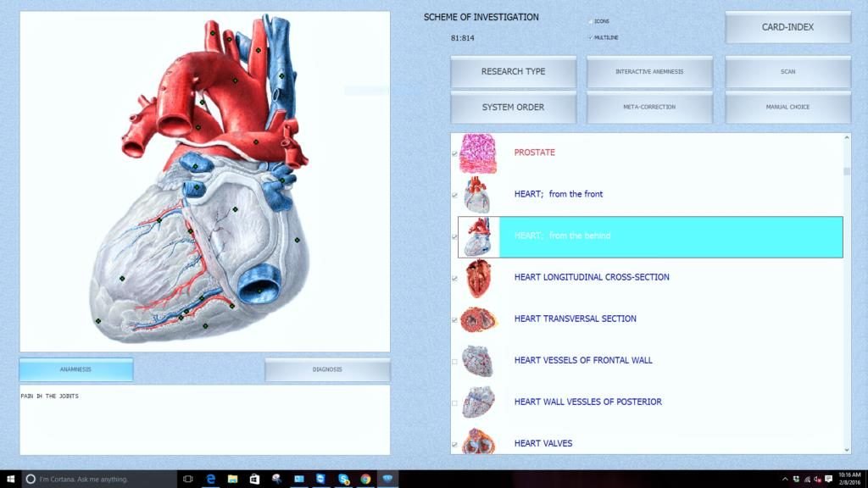The height and width of the screenshot is (488, 868).
Task: Open the DIAGNOSIS tab
Action: [x=327, y=369]
